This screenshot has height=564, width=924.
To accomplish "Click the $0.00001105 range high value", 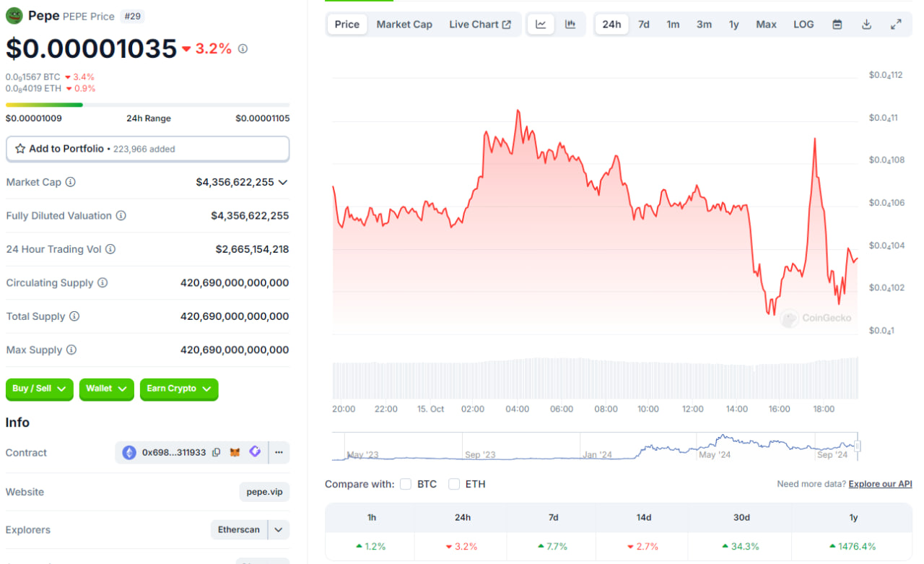I will [x=263, y=118].
